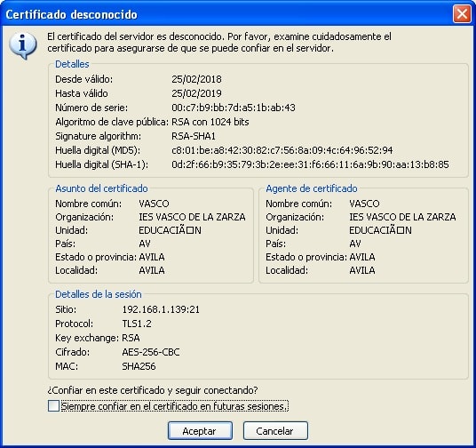Click 'Desde válido:' label
Viewport: 476px width, 448px height.
83,79
